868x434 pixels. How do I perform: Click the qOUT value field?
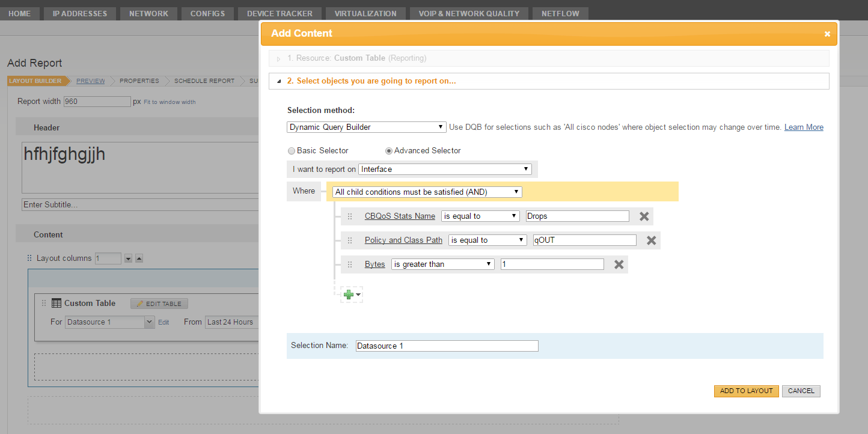pyautogui.click(x=585, y=240)
